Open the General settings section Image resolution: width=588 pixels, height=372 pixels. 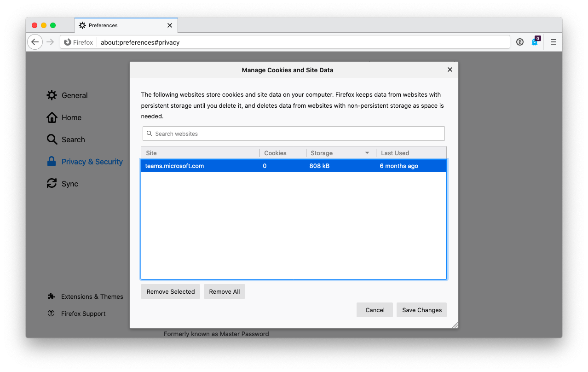pos(74,95)
